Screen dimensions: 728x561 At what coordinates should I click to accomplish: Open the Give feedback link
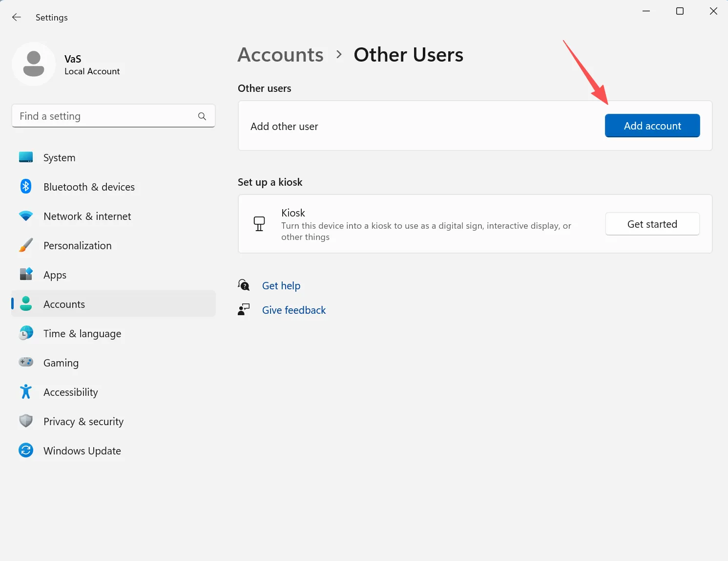pyautogui.click(x=294, y=310)
